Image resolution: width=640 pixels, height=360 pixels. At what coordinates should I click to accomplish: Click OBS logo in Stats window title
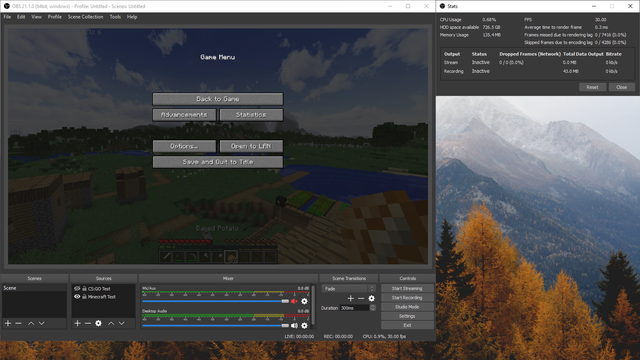point(442,6)
